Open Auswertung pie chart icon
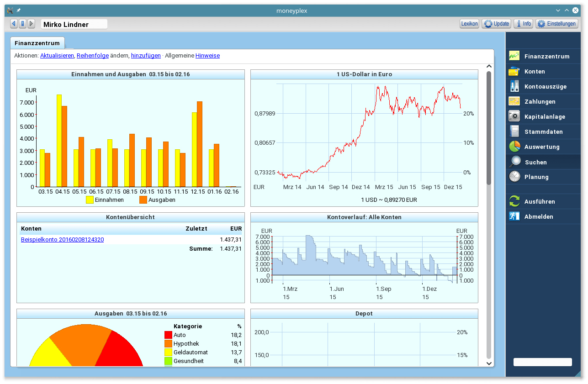The width and height of the screenshot is (588, 384). point(514,147)
